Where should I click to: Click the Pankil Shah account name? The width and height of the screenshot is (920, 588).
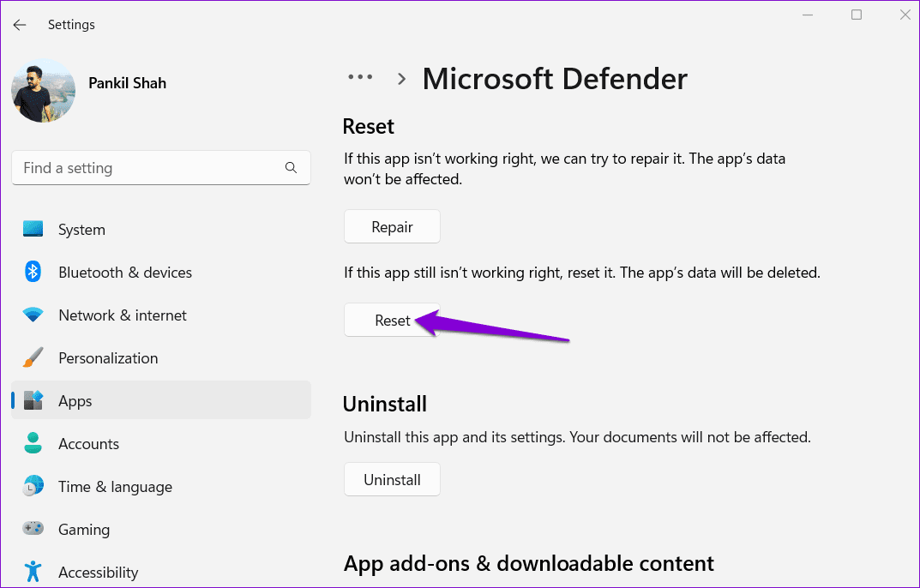(127, 83)
